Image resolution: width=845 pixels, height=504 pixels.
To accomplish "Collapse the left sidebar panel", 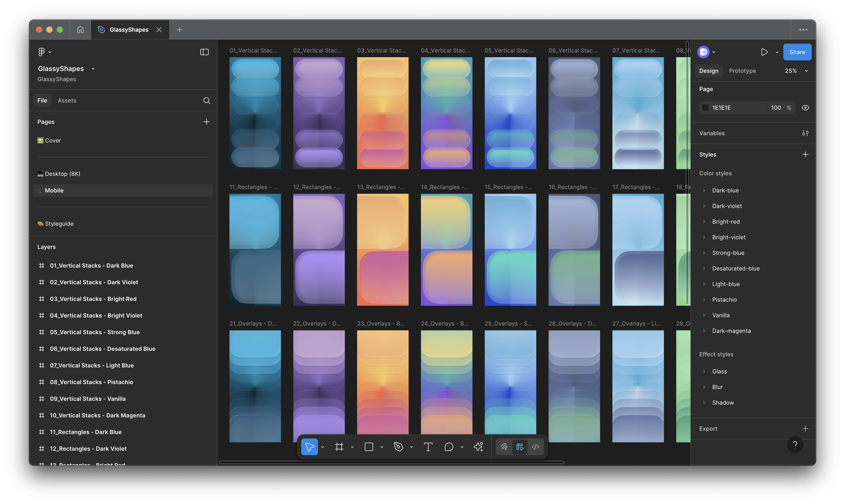I will coord(204,52).
